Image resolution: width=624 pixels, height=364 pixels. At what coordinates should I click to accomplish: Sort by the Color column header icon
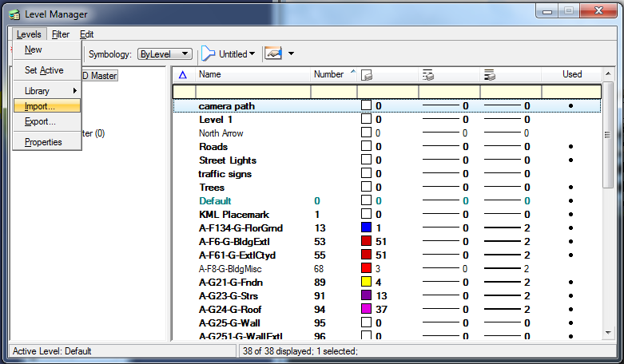tap(367, 75)
